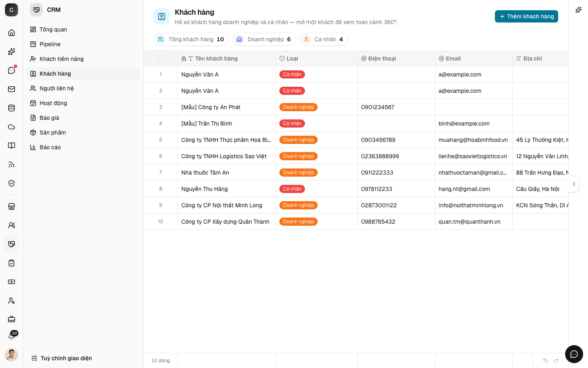
Task: Toggle the select-all checkbox in table header
Action: click(161, 58)
